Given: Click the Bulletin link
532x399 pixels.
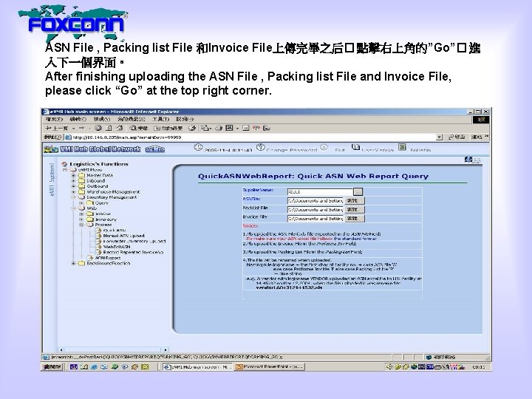Looking at the screenshot, I should click(420, 149).
